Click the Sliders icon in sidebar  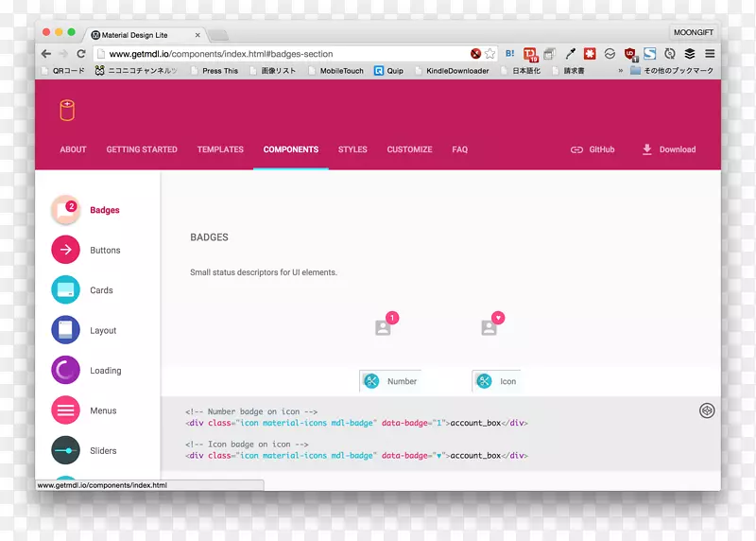(65, 450)
